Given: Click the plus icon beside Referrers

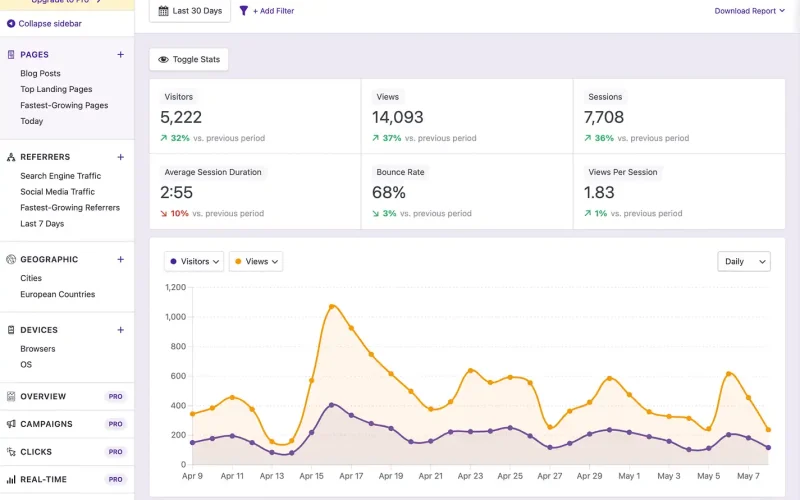Looking at the screenshot, I should click(x=120, y=157).
